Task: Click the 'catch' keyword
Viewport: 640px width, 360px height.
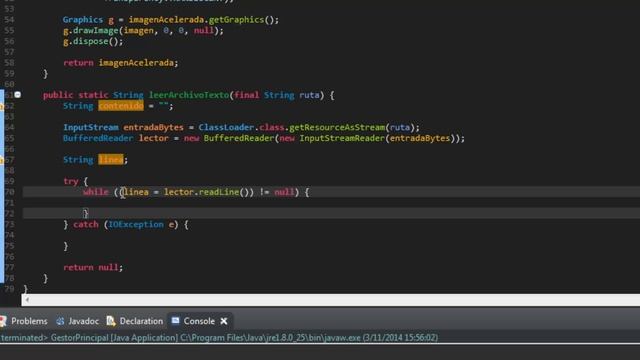Action: click(86, 224)
